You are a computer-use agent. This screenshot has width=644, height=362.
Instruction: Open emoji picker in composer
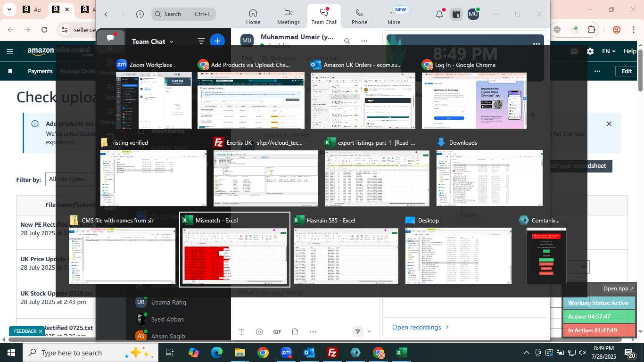[x=259, y=332]
